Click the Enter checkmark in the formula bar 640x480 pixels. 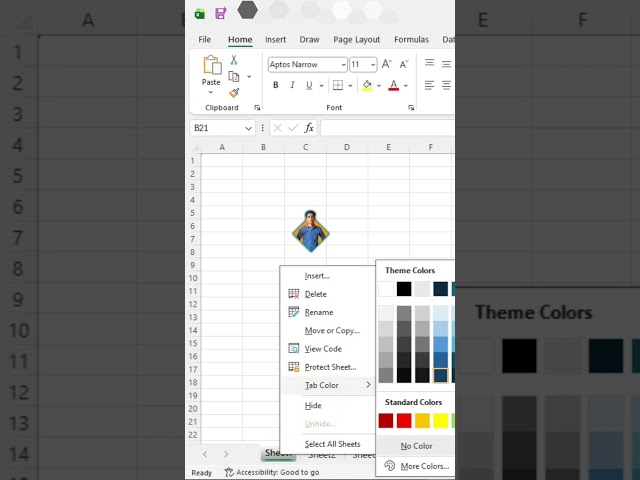(x=293, y=128)
